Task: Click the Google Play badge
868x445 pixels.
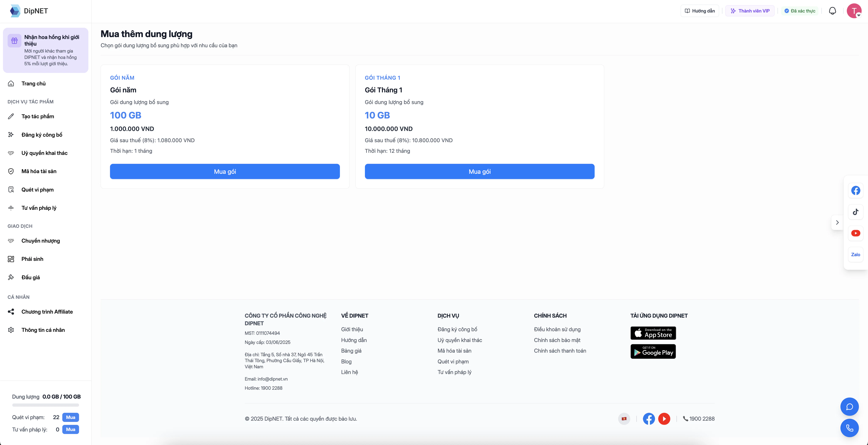Action: [x=653, y=351]
